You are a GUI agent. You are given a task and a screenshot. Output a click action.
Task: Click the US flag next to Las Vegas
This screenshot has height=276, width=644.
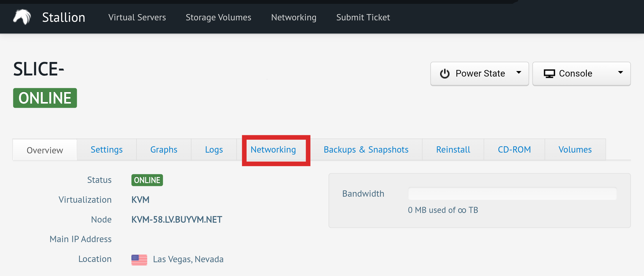coord(139,259)
